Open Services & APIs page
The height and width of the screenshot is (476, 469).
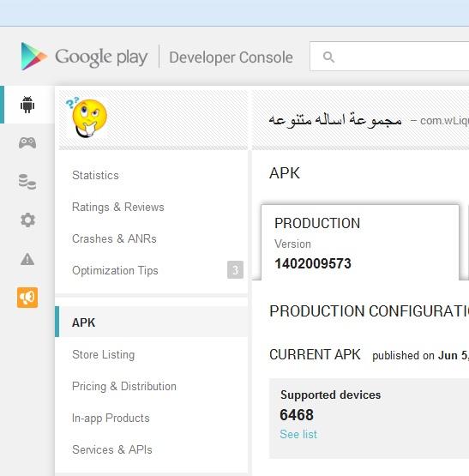[112, 450]
